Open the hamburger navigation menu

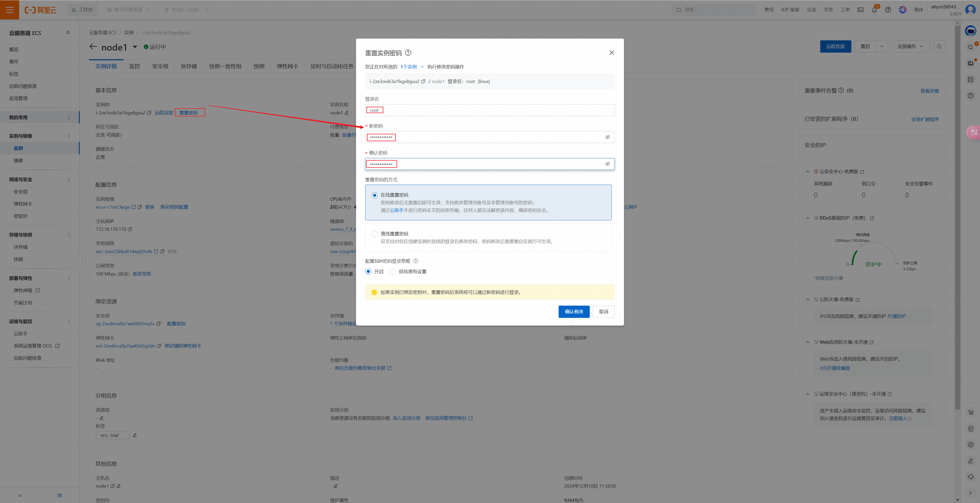click(9, 9)
